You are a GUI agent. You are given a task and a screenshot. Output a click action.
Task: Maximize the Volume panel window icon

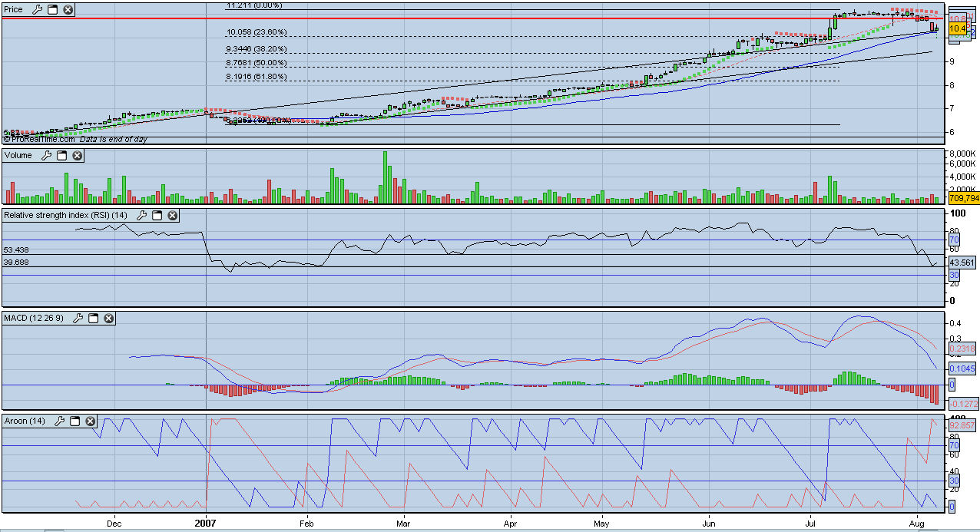pyautogui.click(x=61, y=156)
